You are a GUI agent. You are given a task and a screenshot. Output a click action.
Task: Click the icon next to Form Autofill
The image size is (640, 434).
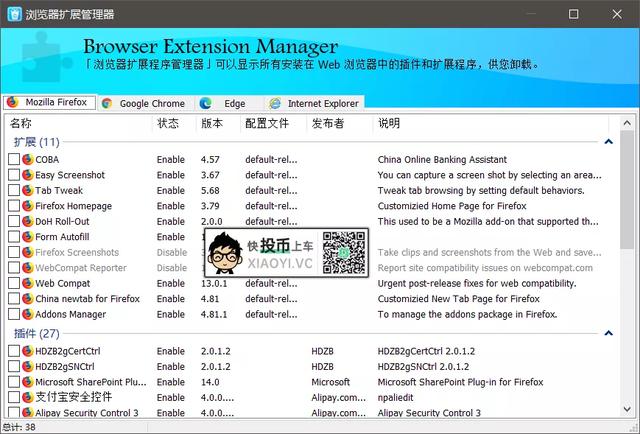pyautogui.click(x=28, y=237)
